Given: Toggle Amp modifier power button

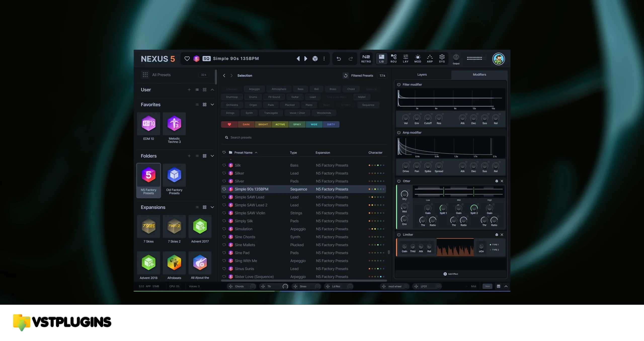Looking at the screenshot, I should pos(399,132).
